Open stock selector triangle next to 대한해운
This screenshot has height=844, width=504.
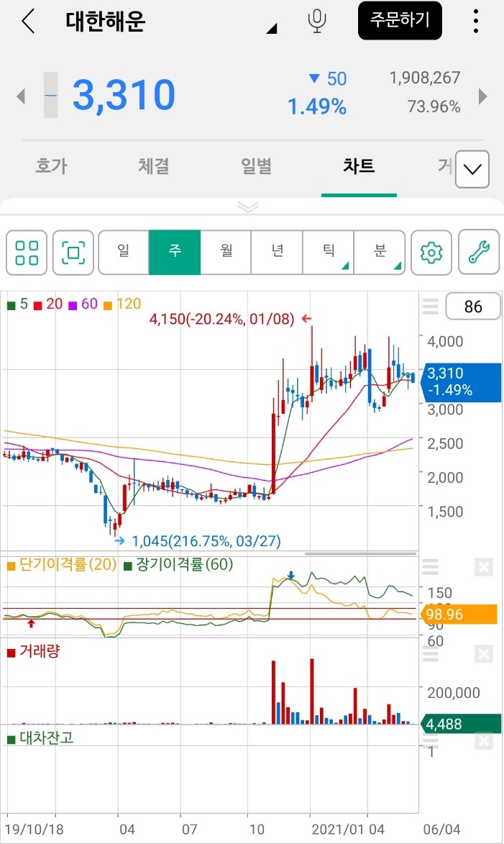click(272, 29)
